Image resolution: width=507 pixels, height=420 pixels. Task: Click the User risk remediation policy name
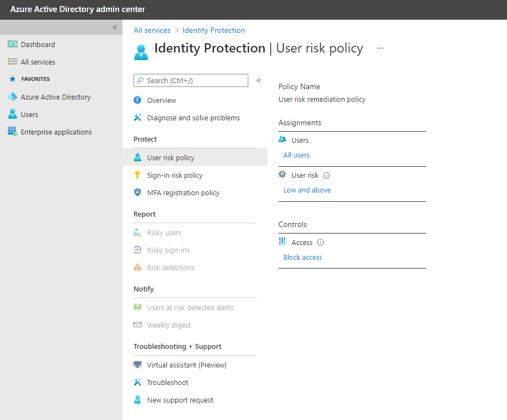(x=322, y=100)
